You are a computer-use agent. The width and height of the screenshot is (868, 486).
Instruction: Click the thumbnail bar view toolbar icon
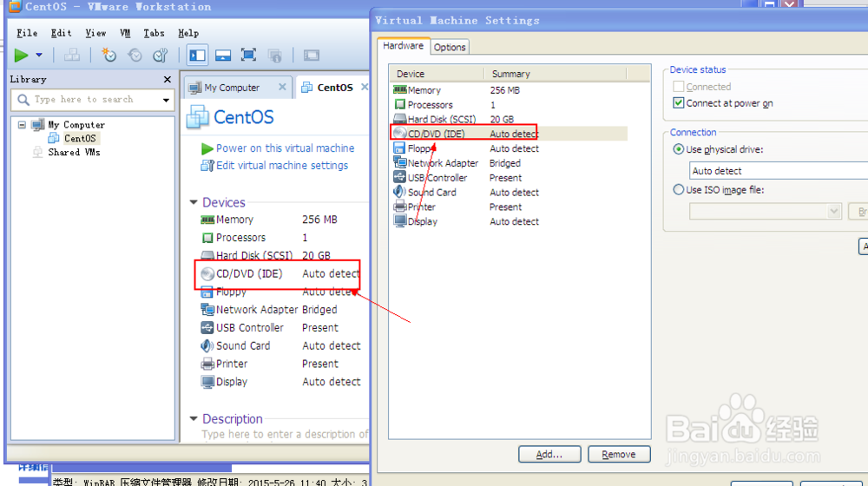tap(223, 55)
